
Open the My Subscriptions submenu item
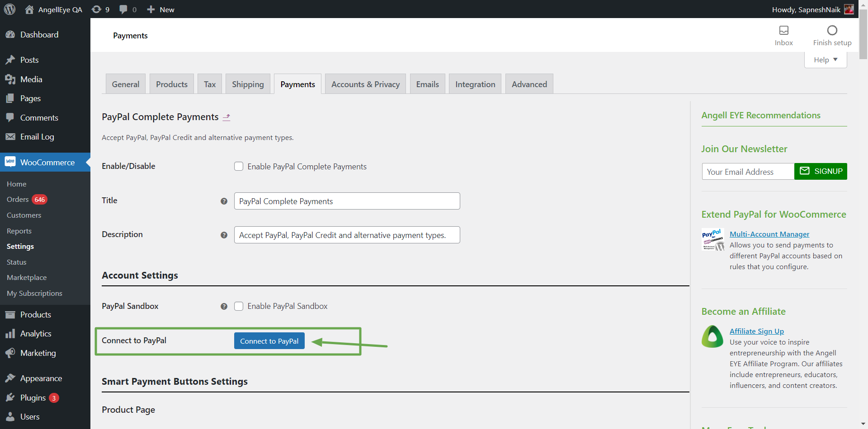(x=34, y=293)
